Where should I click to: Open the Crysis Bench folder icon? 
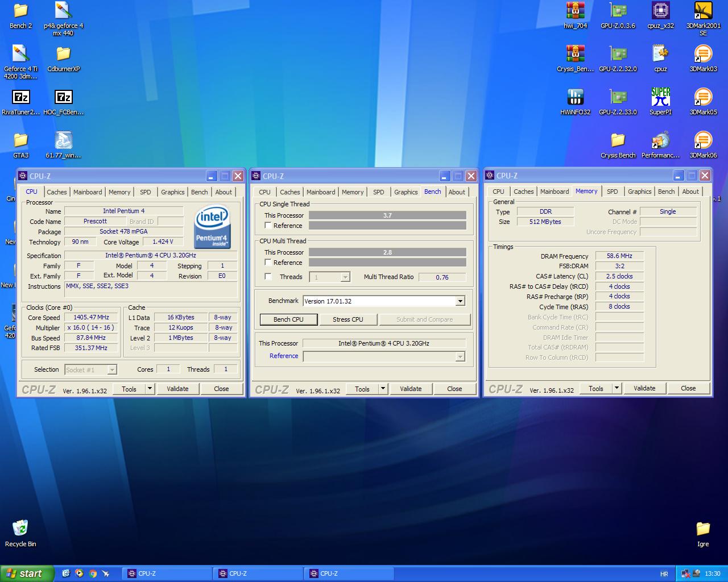point(618,140)
